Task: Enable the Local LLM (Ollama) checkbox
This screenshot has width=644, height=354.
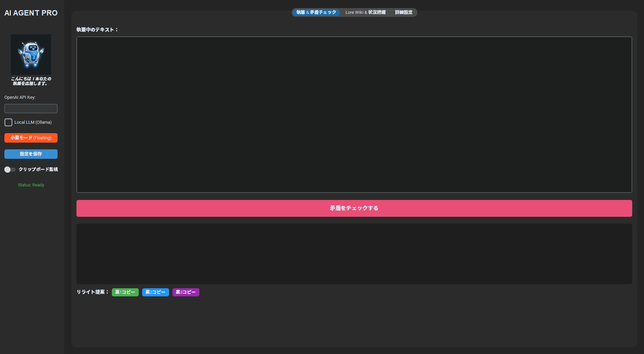Action: click(8, 122)
